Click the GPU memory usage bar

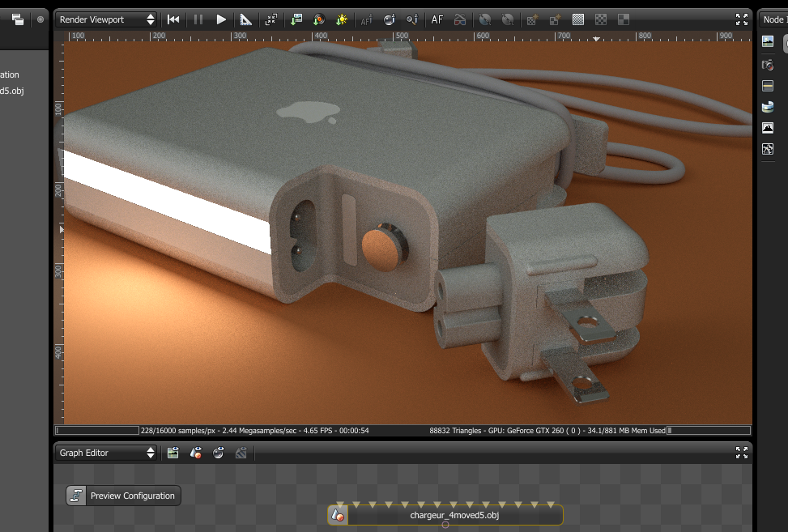(709, 431)
